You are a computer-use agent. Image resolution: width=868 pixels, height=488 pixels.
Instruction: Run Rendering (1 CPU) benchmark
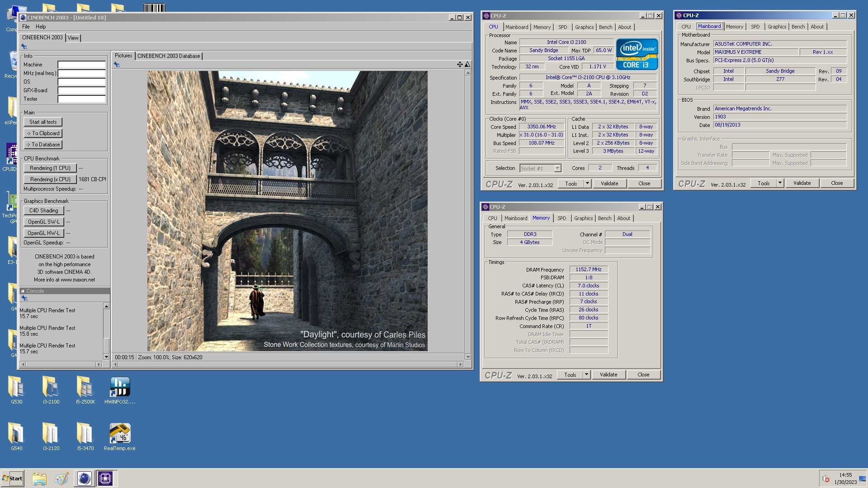(x=50, y=168)
